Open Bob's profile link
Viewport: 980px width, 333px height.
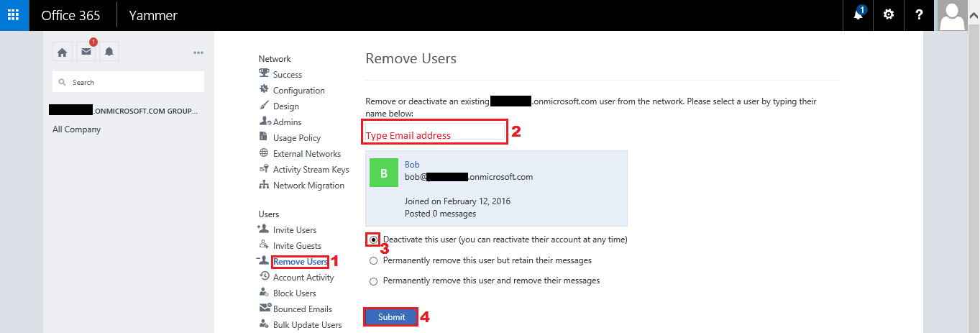412,165
